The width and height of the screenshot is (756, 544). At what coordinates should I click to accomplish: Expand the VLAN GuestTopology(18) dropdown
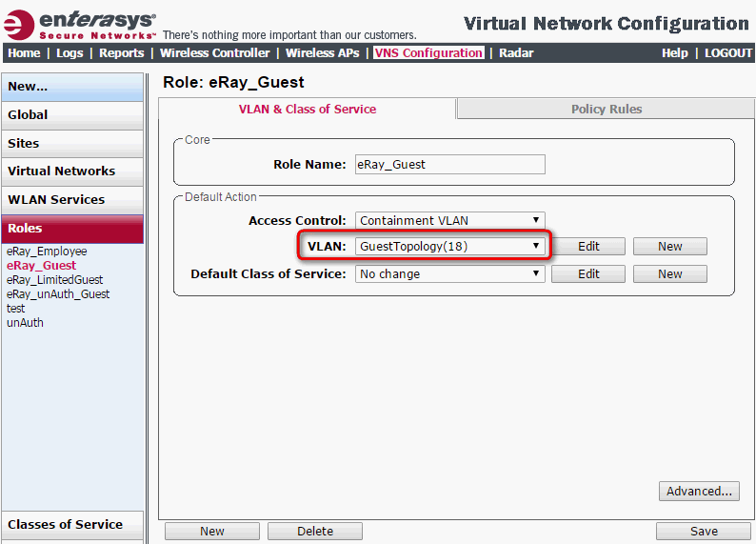[449, 246]
